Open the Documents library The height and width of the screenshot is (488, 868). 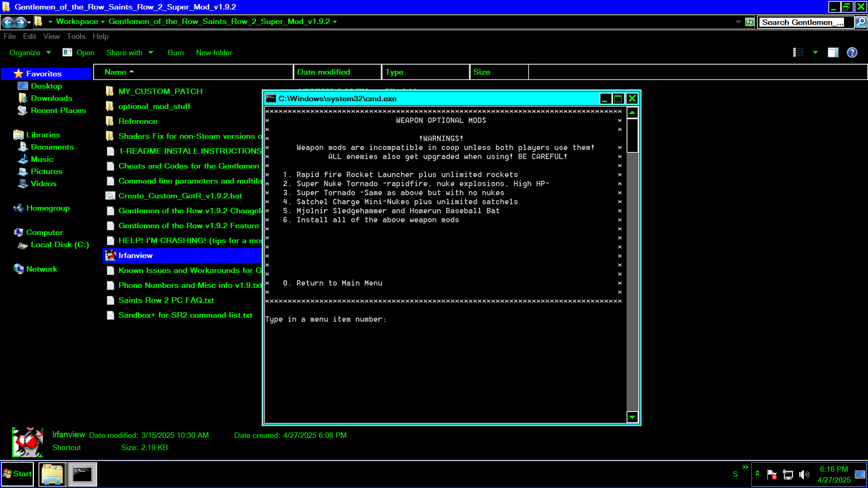click(52, 147)
